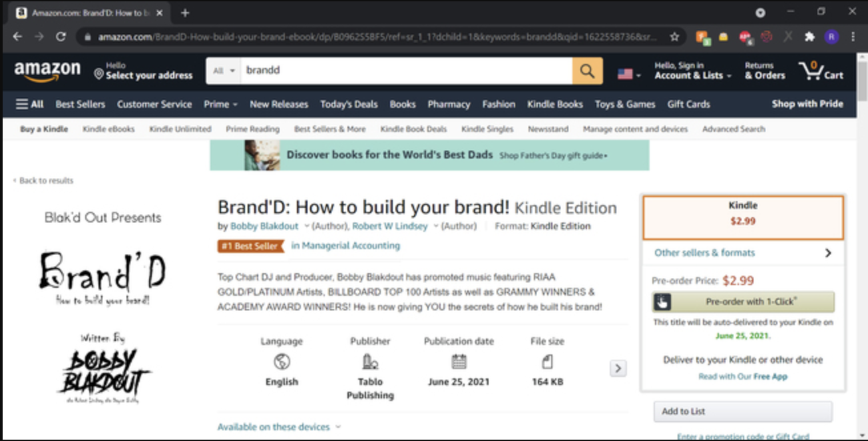Select the Kindle $2.99 format box
This screenshot has height=441, width=868.
743,217
